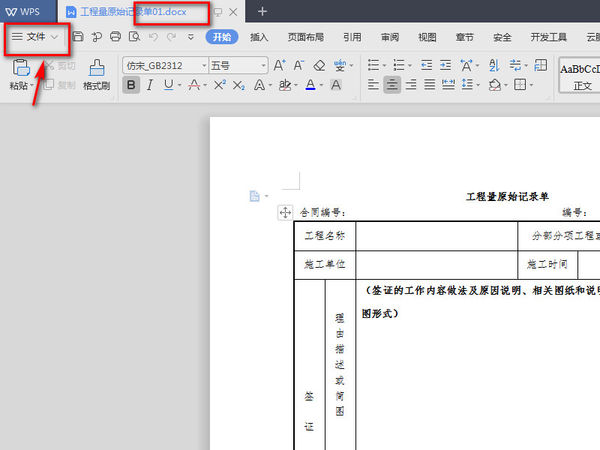
Task: Expand quick access toolbar customize arrow
Action: click(x=191, y=37)
